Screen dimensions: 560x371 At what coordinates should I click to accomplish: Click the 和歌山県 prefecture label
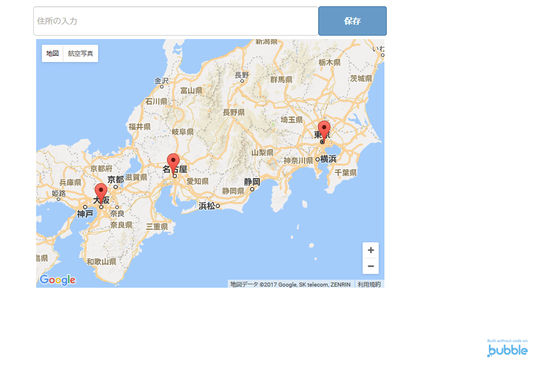point(101,262)
